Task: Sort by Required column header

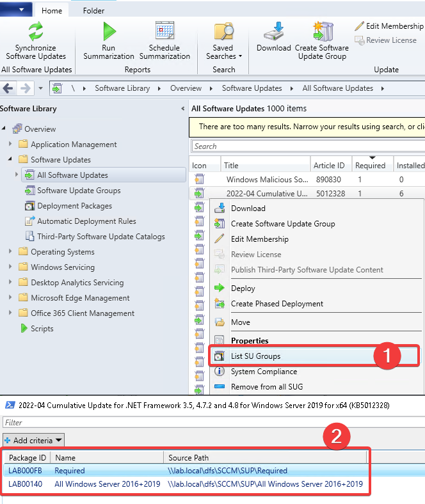Action: pyautogui.click(x=373, y=166)
